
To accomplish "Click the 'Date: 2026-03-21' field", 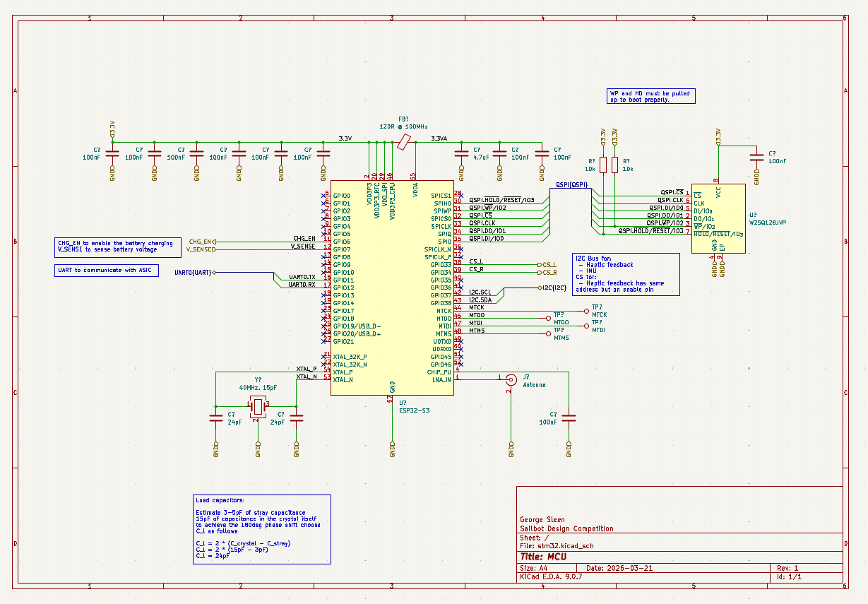I will pos(620,568).
